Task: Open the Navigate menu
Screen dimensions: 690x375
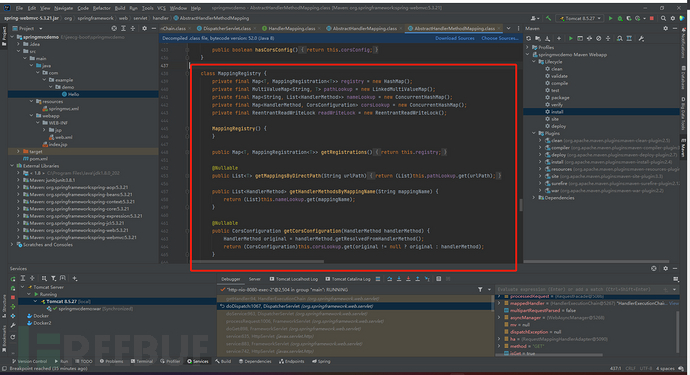Action: point(64,8)
